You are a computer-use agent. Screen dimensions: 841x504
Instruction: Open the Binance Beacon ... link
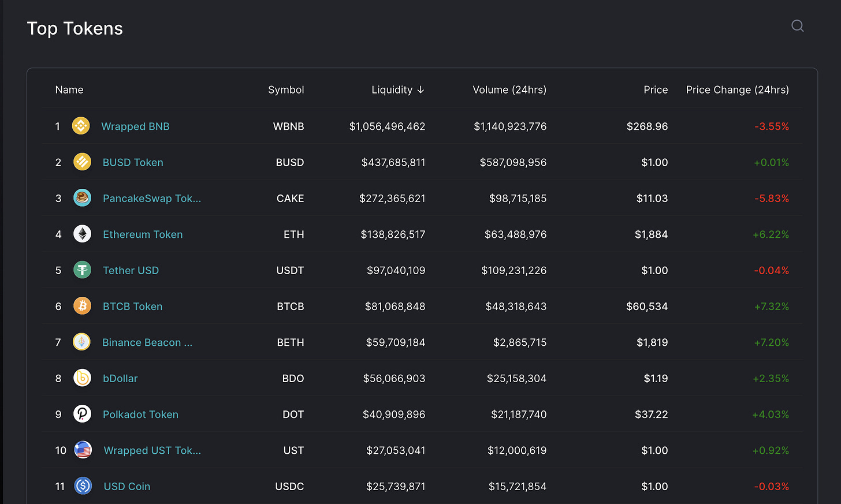147,342
